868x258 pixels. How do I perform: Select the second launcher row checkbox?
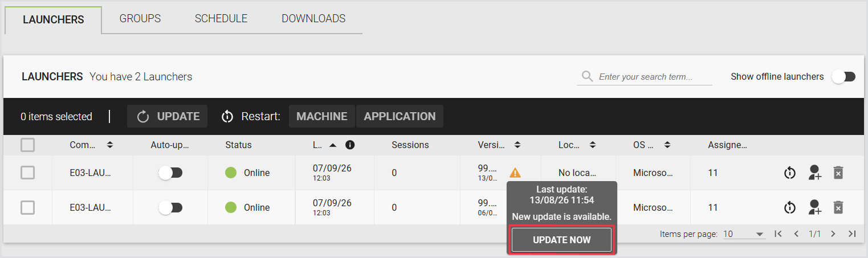[x=27, y=207]
